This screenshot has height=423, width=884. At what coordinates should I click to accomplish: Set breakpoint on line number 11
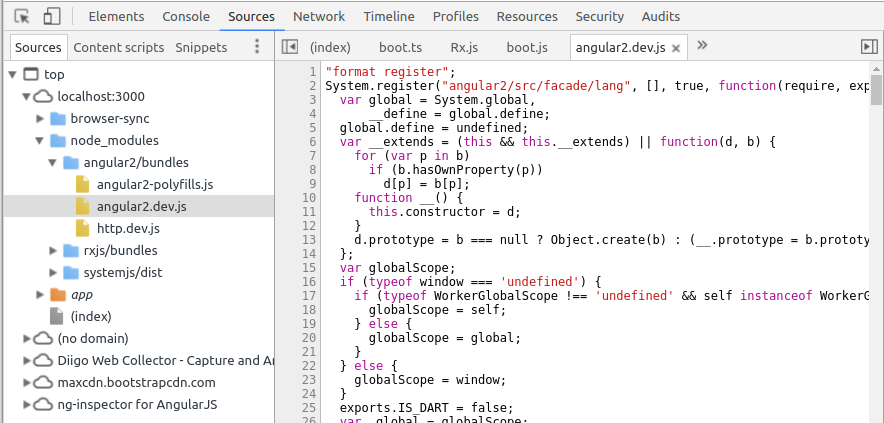point(310,212)
